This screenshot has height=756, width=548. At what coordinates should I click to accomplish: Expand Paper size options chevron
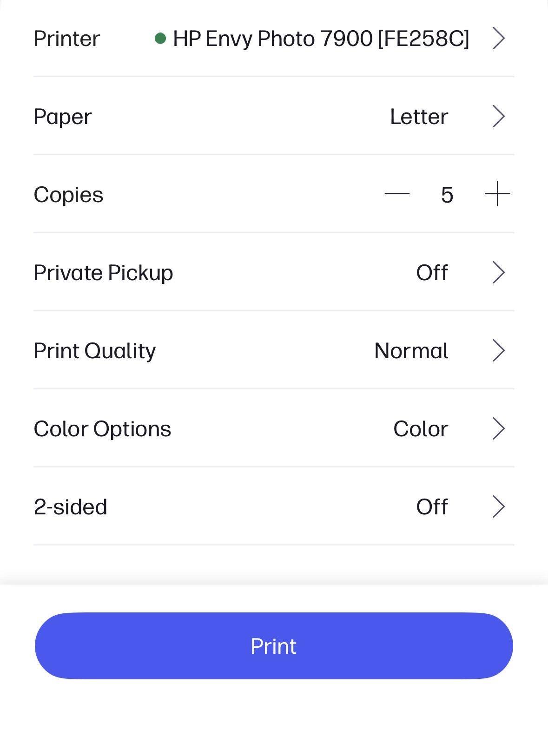(x=498, y=116)
